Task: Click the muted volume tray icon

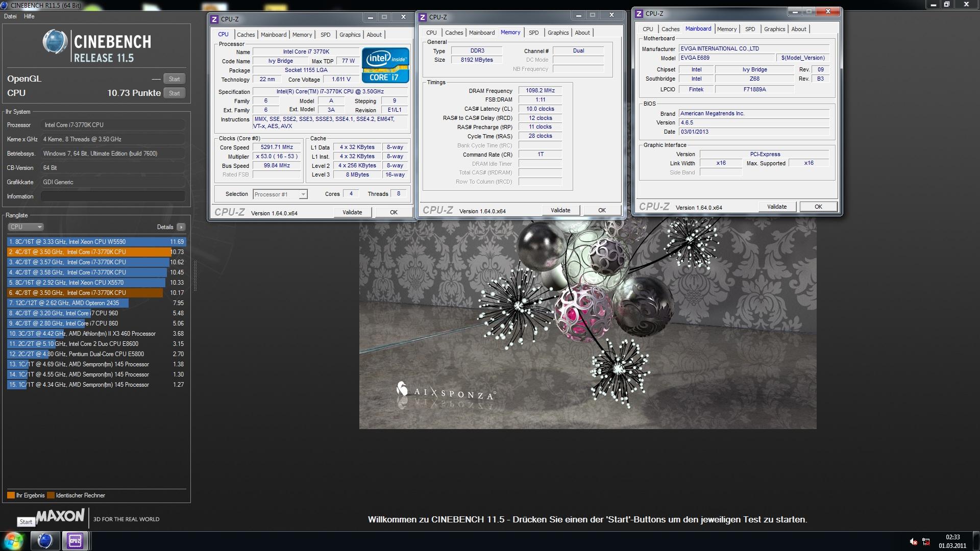Action: pos(913,541)
